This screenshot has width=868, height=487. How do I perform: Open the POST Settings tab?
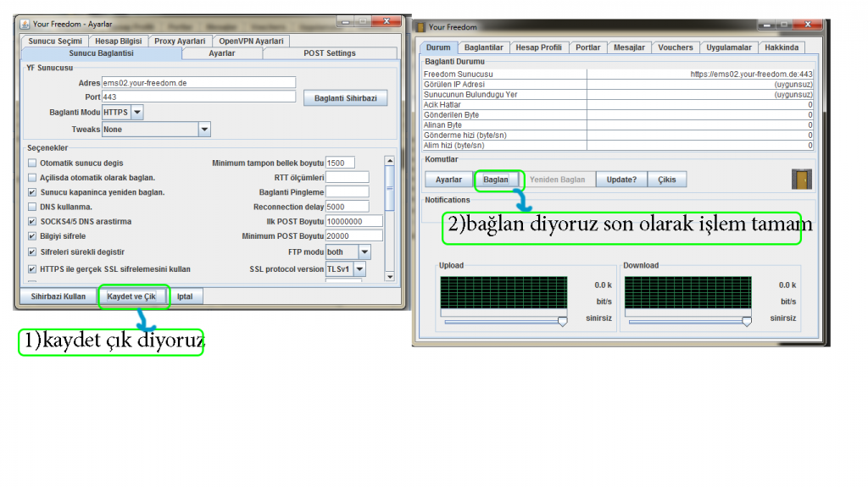[x=330, y=53]
